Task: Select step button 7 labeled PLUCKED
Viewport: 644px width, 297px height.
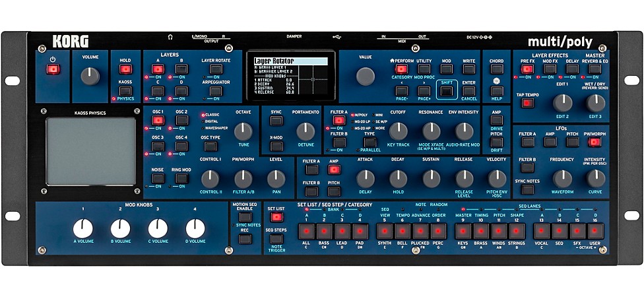Action: (420, 231)
